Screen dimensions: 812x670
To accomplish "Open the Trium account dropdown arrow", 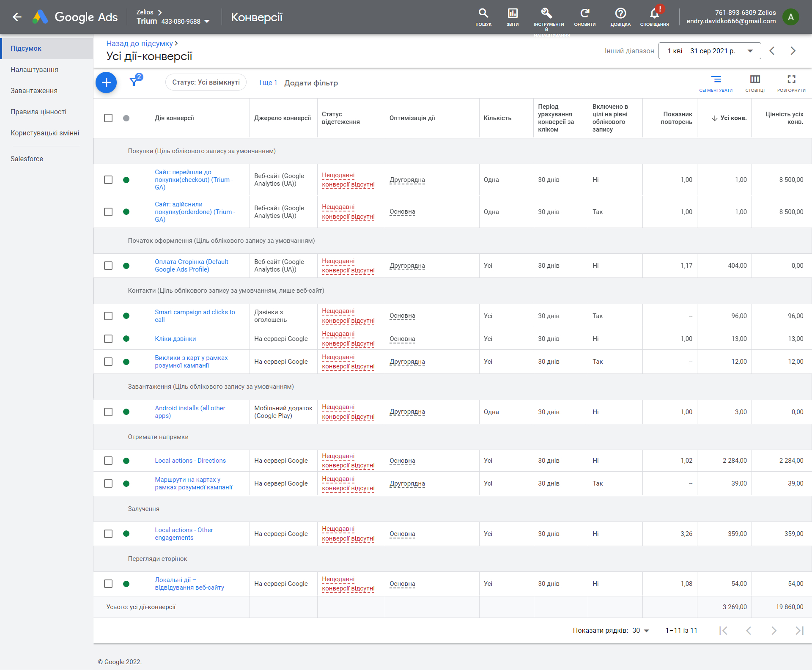I will tap(207, 21).
